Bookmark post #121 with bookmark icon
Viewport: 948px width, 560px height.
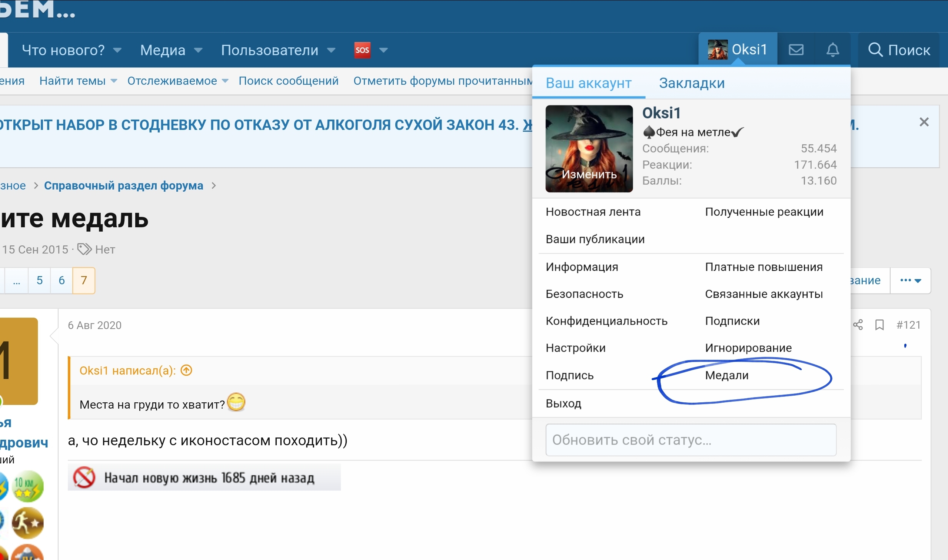[x=879, y=325]
